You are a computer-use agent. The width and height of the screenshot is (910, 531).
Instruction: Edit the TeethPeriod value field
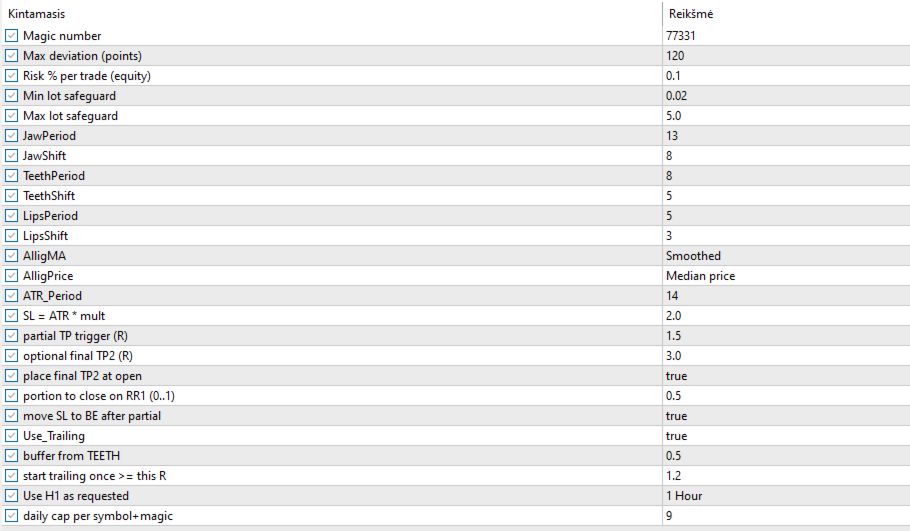point(785,176)
